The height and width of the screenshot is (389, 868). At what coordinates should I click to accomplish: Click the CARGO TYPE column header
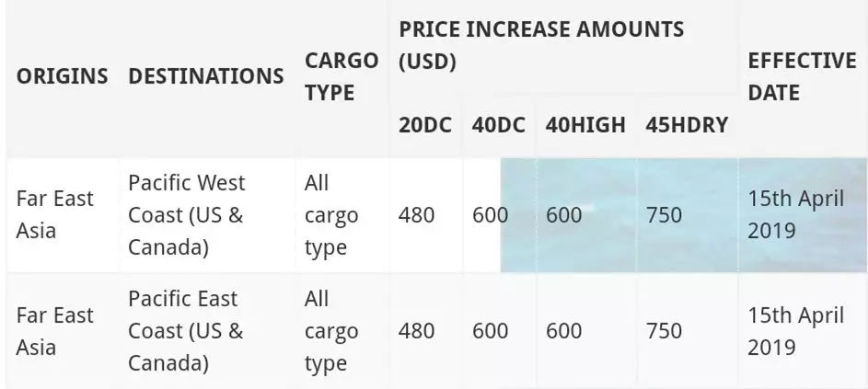(x=341, y=75)
